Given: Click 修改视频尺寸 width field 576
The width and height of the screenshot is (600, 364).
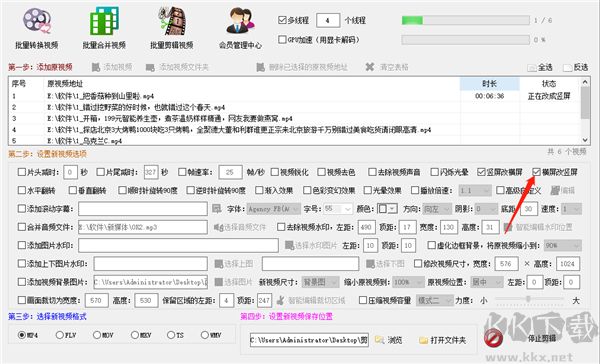Looking at the screenshot, I should coord(506,264).
